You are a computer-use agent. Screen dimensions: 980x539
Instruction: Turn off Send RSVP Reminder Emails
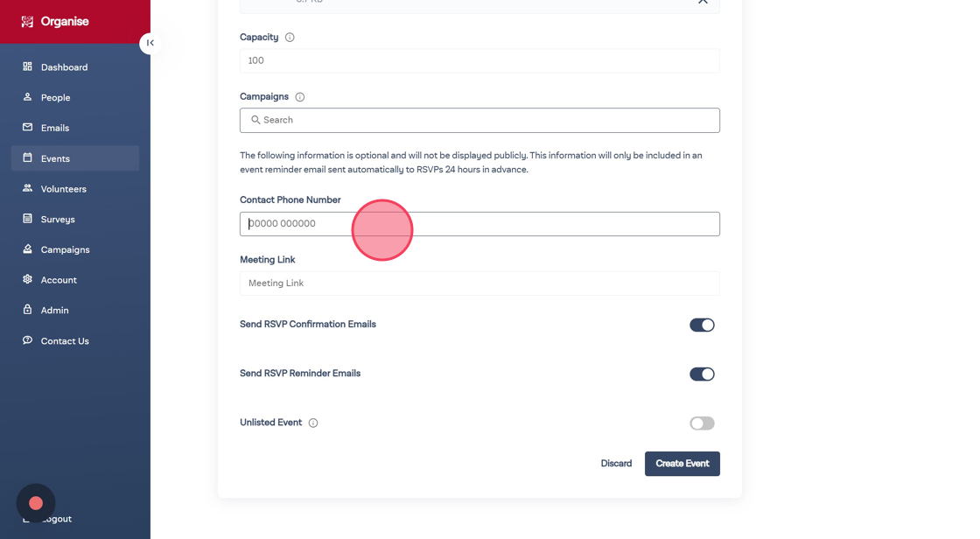[702, 374]
